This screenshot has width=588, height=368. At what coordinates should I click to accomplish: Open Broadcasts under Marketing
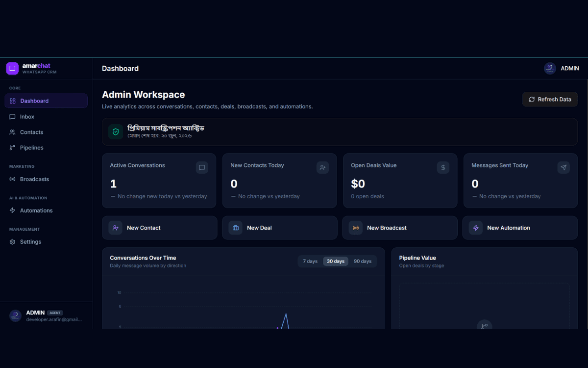46,179
